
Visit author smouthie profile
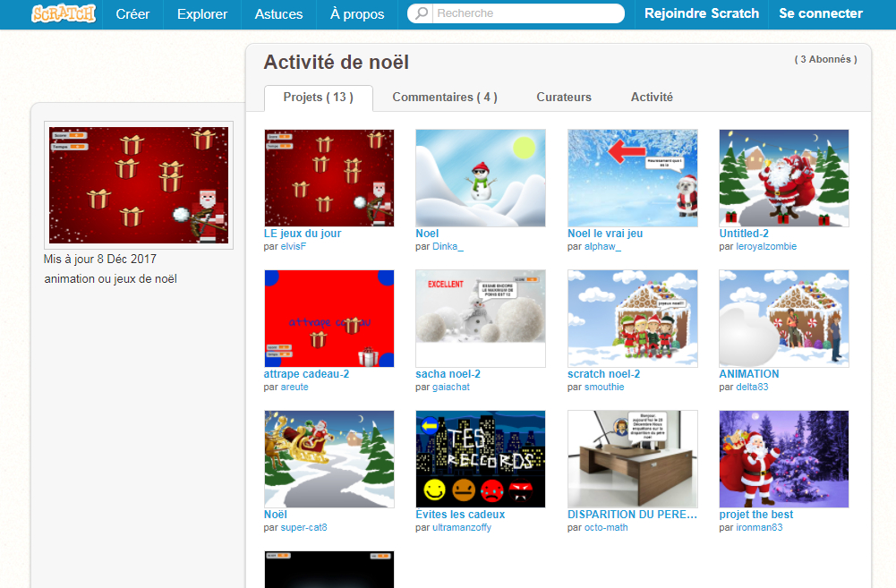tap(604, 387)
